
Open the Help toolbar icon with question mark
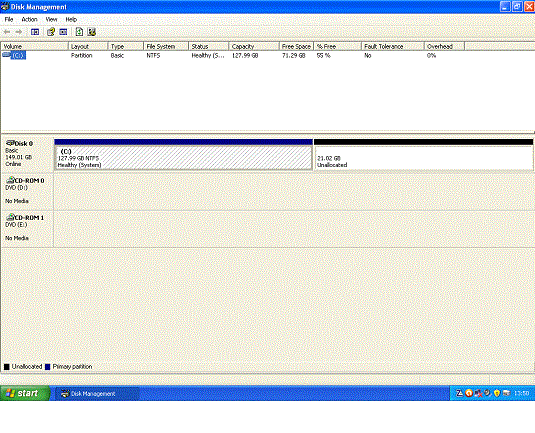click(51, 32)
